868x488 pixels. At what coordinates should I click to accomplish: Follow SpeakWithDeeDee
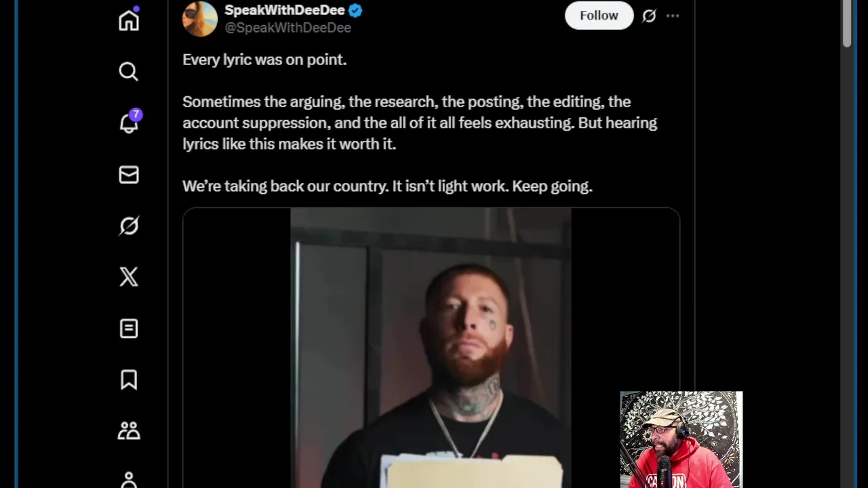(599, 16)
